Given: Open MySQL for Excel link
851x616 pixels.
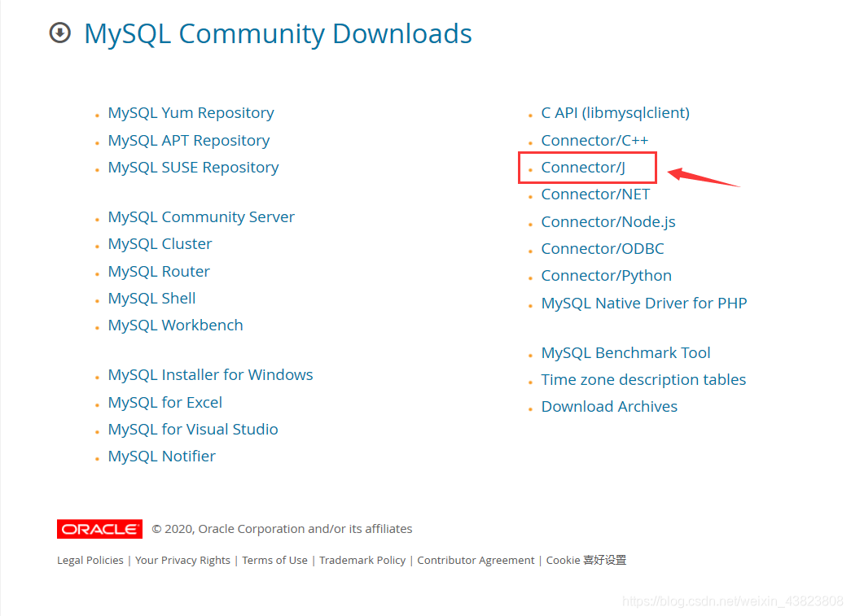Looking at the screenshot, I should [165, 402].
